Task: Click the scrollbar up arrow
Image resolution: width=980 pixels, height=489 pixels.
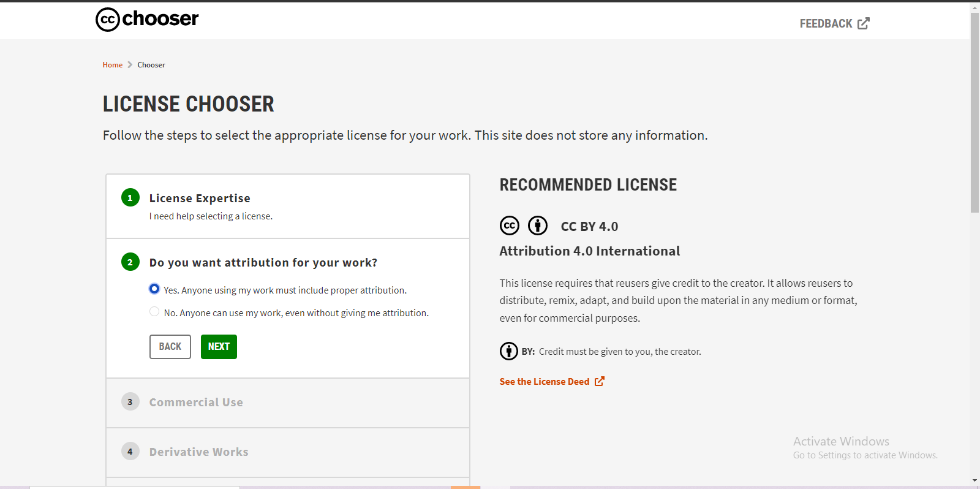Action: (x=974, y=8)
